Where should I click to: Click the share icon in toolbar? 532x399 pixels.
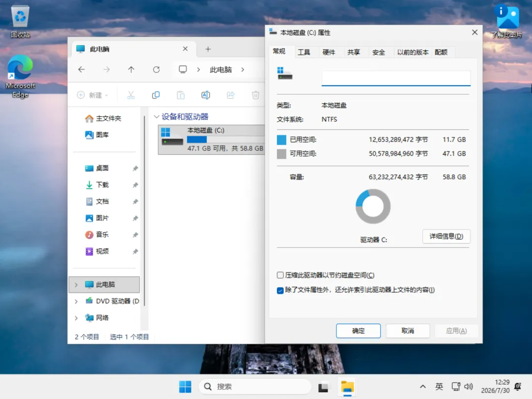231,95
